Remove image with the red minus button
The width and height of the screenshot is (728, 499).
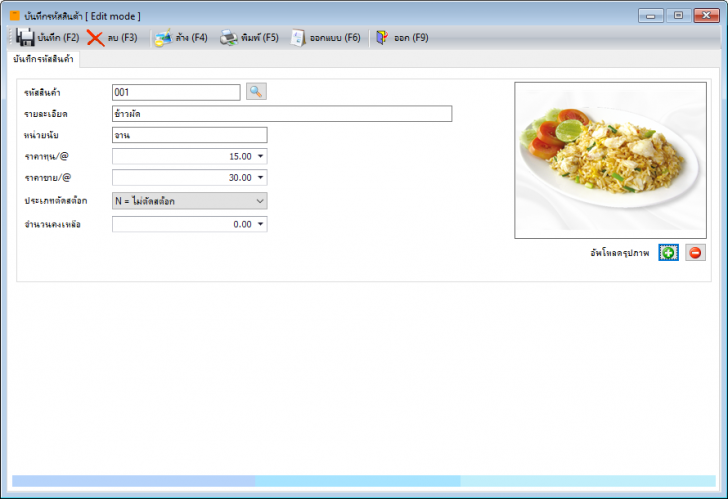point(695,253)
